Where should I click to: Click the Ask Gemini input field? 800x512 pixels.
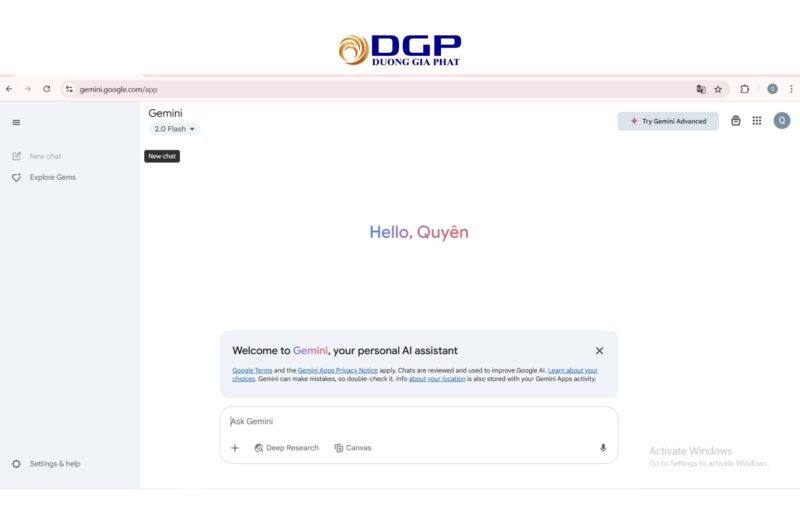click(418, 421)
